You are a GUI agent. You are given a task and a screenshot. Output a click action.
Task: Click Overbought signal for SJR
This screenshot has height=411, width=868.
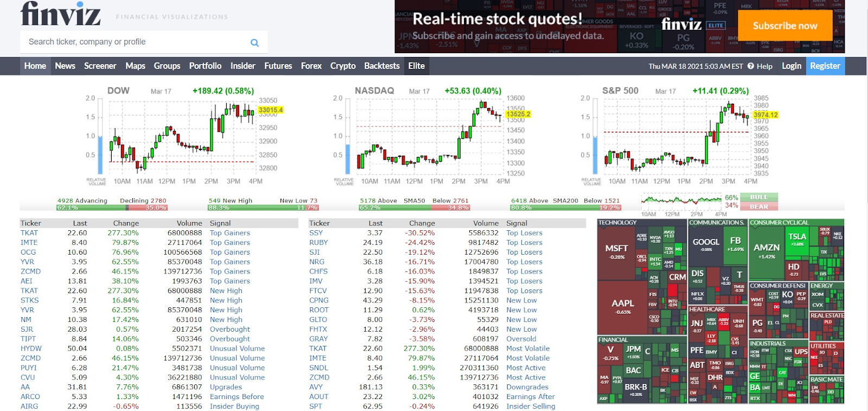(230, 329)
